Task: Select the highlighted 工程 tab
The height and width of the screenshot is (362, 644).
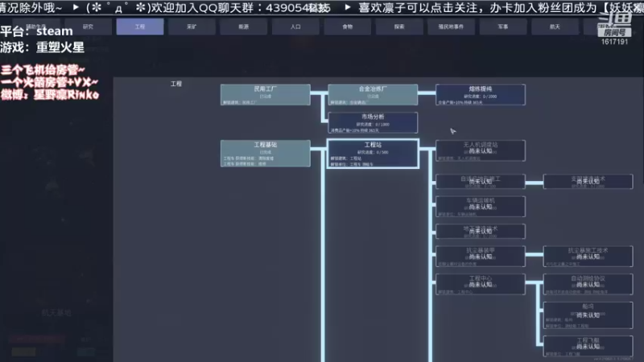Action: point(139,27)
